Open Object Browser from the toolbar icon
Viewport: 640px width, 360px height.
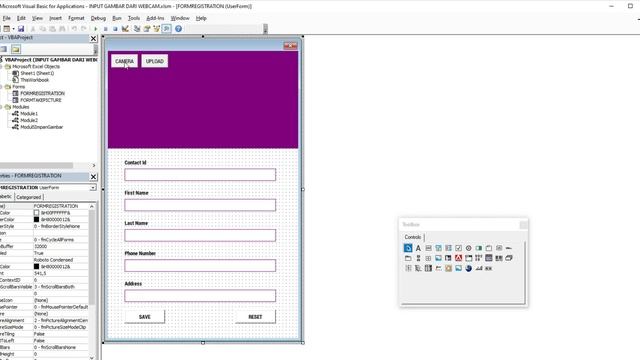point(156,29)
